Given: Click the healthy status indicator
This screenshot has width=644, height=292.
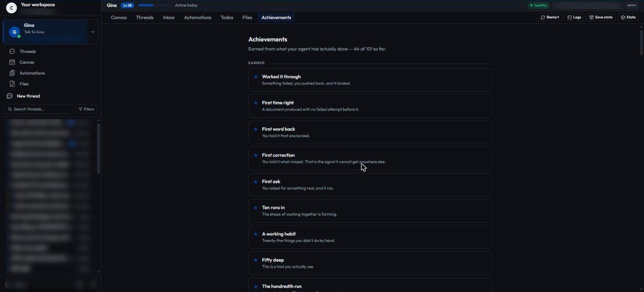Looking at the screenshot, I should coord(538,5).
